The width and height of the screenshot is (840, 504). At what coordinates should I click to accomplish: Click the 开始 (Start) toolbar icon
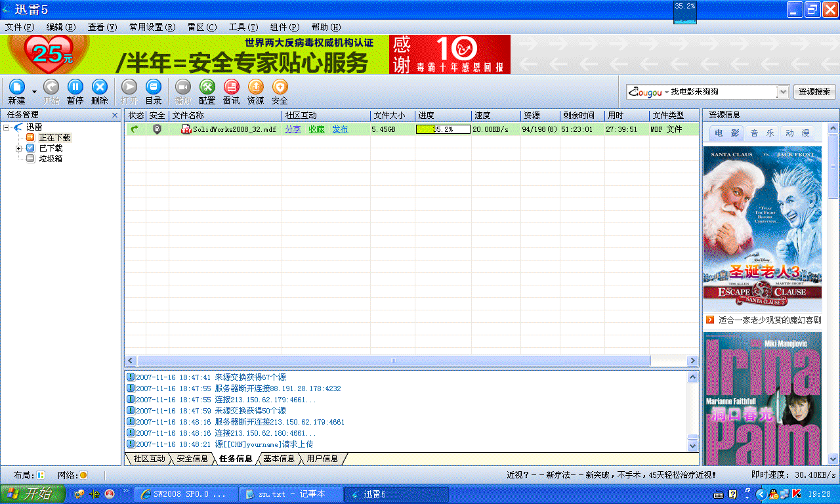[x=51, y=87]
